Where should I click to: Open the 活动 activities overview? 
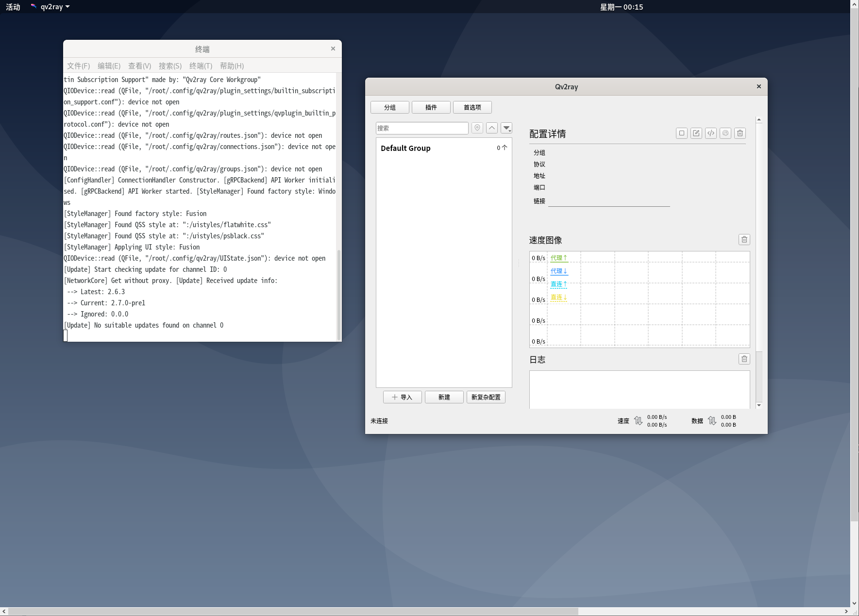(13, 7)
